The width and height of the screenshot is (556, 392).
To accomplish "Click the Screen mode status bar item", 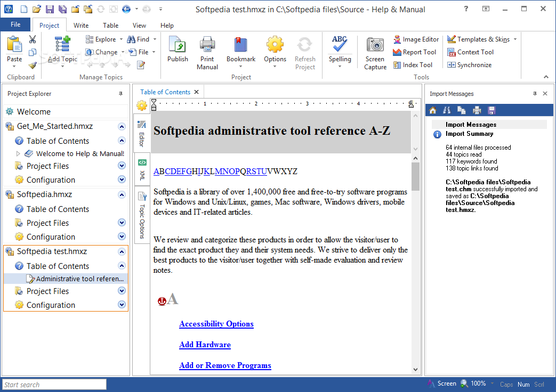I will point(442,383).
